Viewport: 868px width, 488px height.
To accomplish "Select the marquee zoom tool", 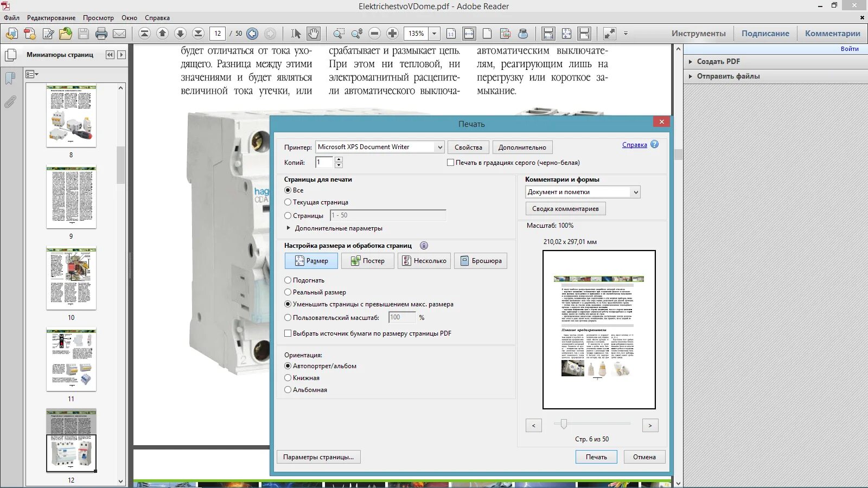I will coord(339,34).
